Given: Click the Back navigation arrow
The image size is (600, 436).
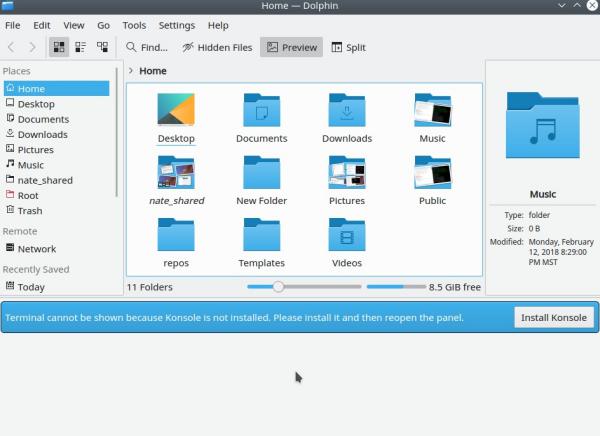Looking at the screenshot, I should (x=11, y=47).
